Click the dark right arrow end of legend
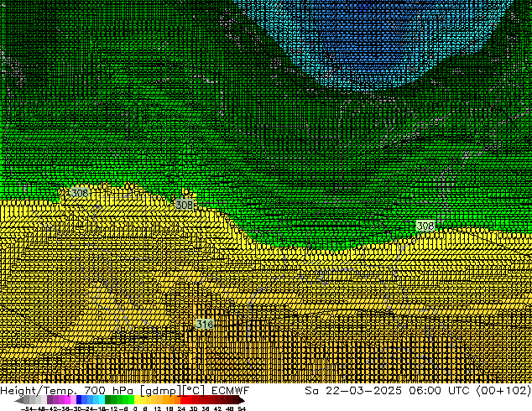The image size is (532, 411). tap(240, 400)
